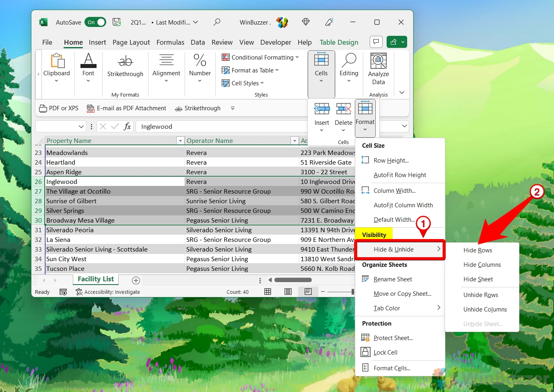Viewport: 554px width, 392px height.
Task: Click Accessibility: Investigate in status bar
Action: [x=108, y=292]
